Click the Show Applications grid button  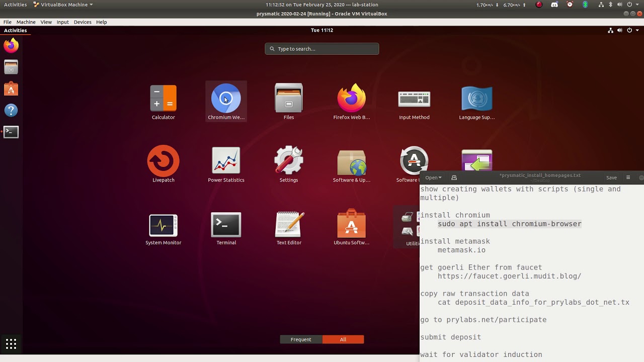pos(11,344)
